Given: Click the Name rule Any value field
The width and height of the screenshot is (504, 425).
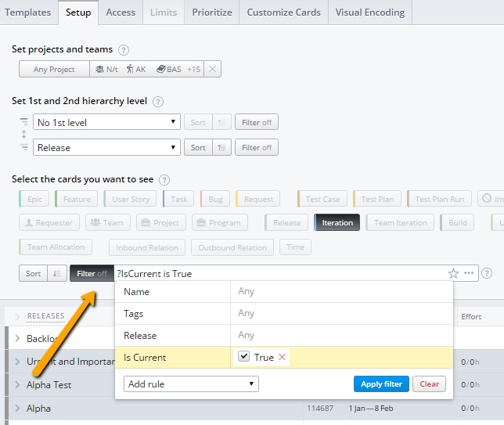Looking at the screenshot, I should (x=342, y=291).
